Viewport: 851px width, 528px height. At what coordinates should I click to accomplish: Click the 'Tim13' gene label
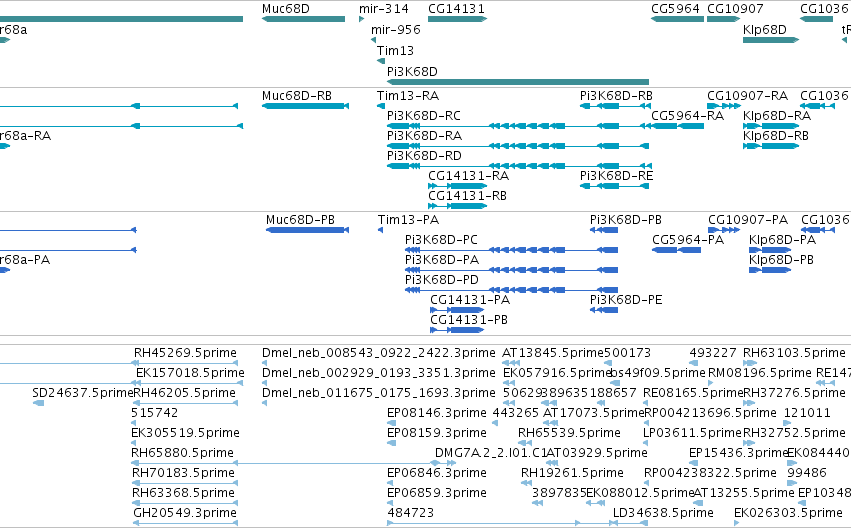395,50
